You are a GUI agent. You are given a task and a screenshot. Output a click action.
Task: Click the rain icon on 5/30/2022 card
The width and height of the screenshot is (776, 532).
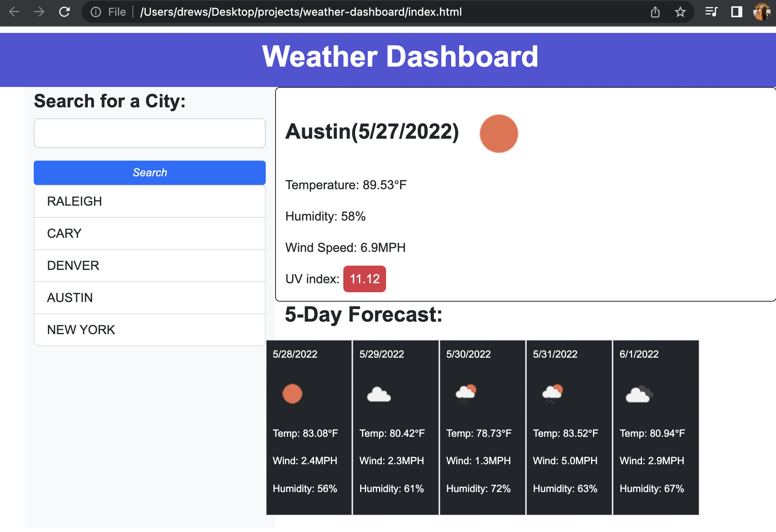466,393
